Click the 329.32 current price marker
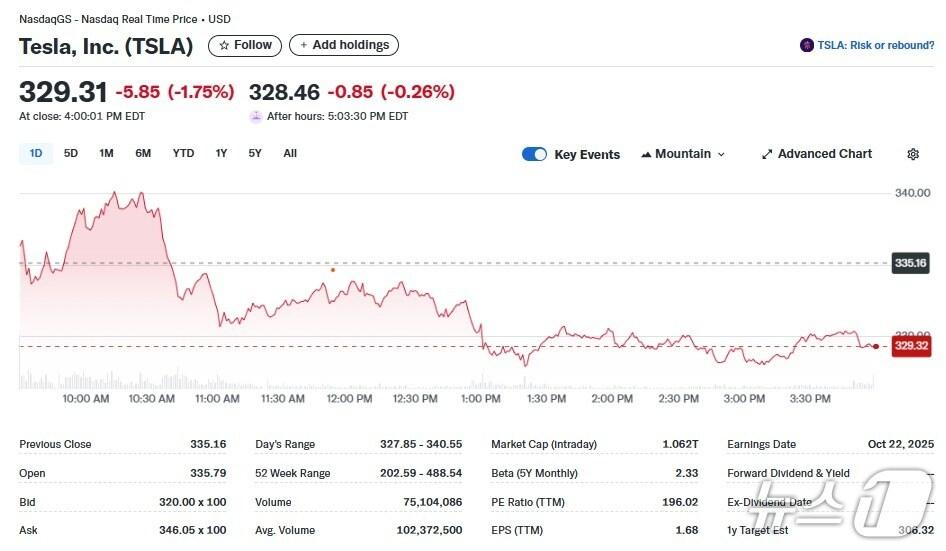The height and width of the screenshot is (551, 946). [911, 346]
